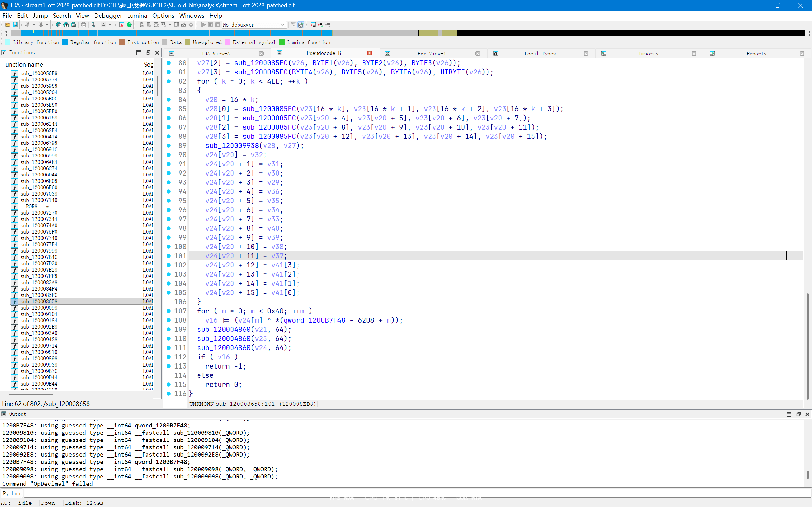The image size is (812, 507).
Task: Click the green circle toolbar icon
Action: 129,25
